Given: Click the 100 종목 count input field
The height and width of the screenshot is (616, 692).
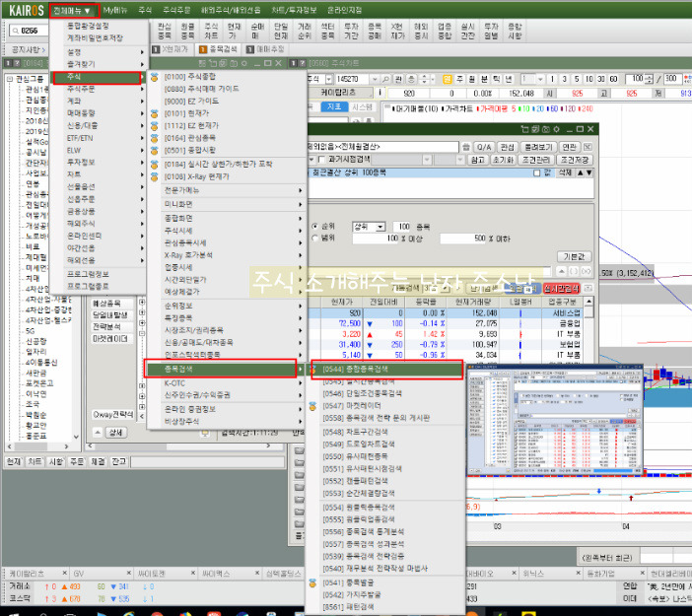Looking at the screenshot, I should pyautogui.click(x=401, y=227).
